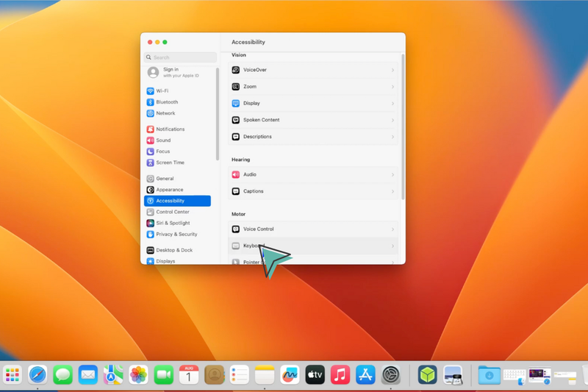
Task: Expand Descriptions row chevron
Action: tap(392, 137)
